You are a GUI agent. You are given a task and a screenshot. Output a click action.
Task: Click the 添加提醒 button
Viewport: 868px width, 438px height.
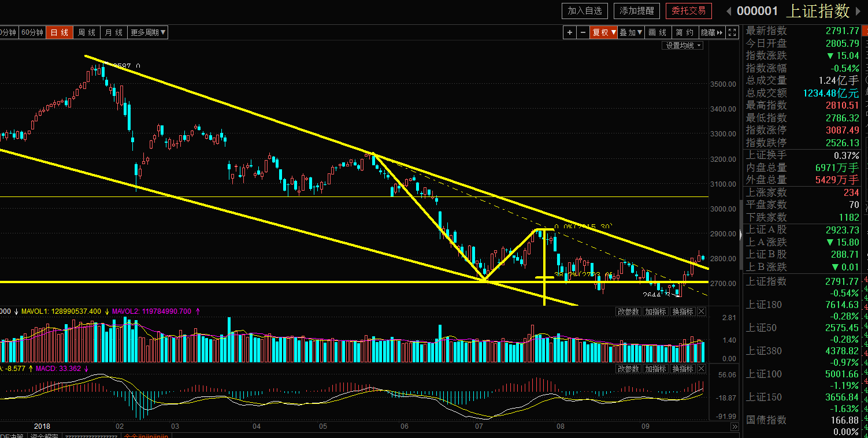click(637, 11)
